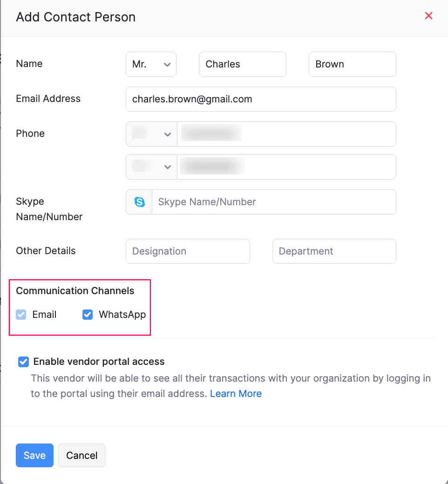Open the second phone country code dropdown
This screenshot has width=448, height=484.
[x=151, y=167]
